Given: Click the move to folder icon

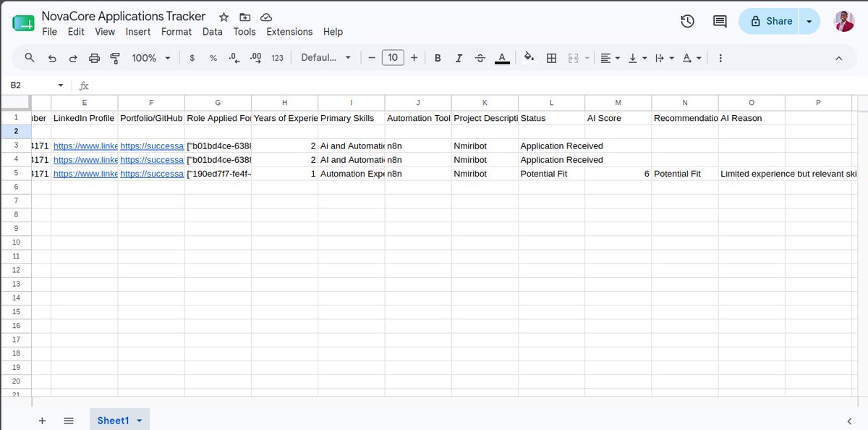Looking at the screenshot, I should point(245,17).
